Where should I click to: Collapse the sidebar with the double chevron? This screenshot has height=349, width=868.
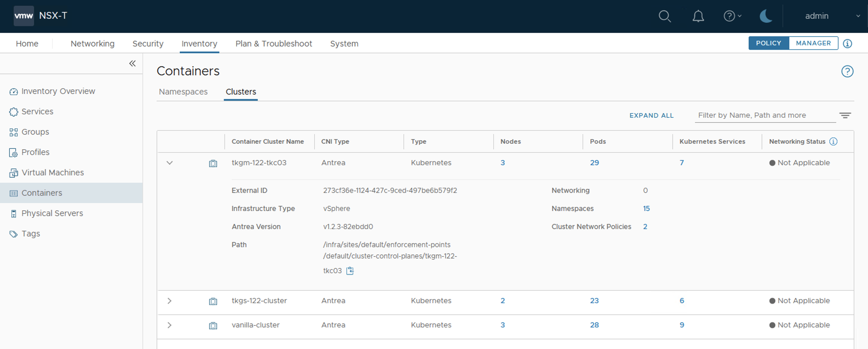pyautogui.click(x=132, y=63)
